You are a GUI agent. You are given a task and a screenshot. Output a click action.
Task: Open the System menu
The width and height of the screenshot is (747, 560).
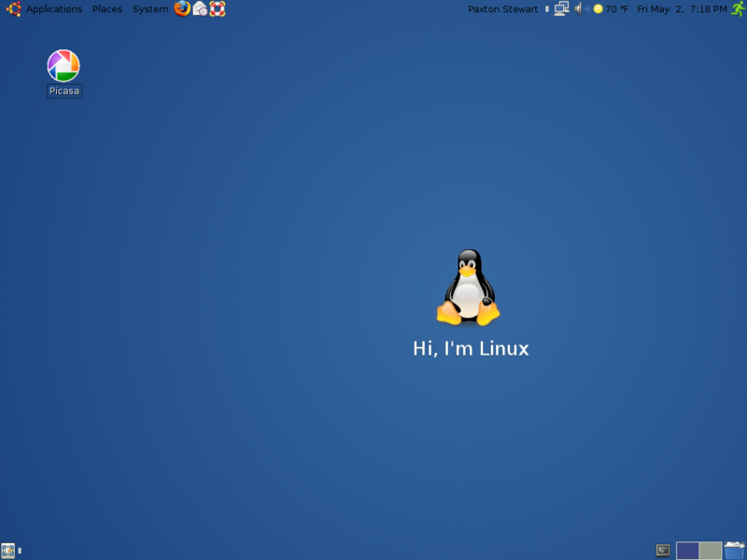click(150, 9)
